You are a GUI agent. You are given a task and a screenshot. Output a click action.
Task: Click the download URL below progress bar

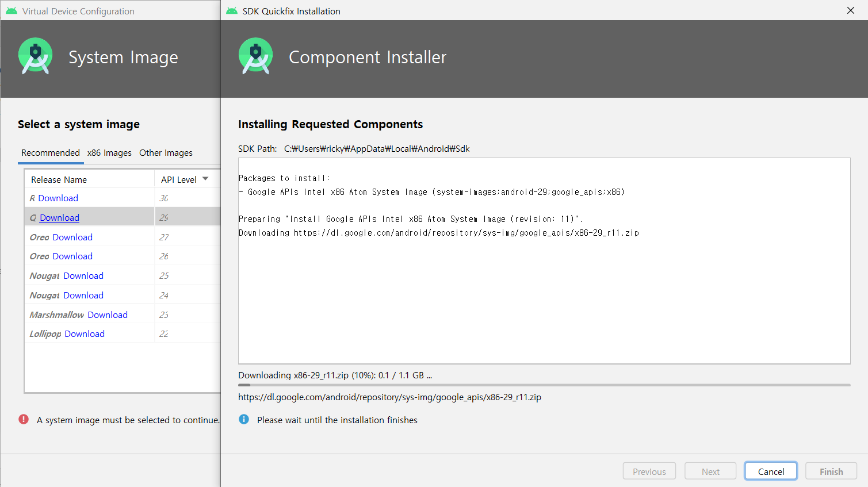389,397
